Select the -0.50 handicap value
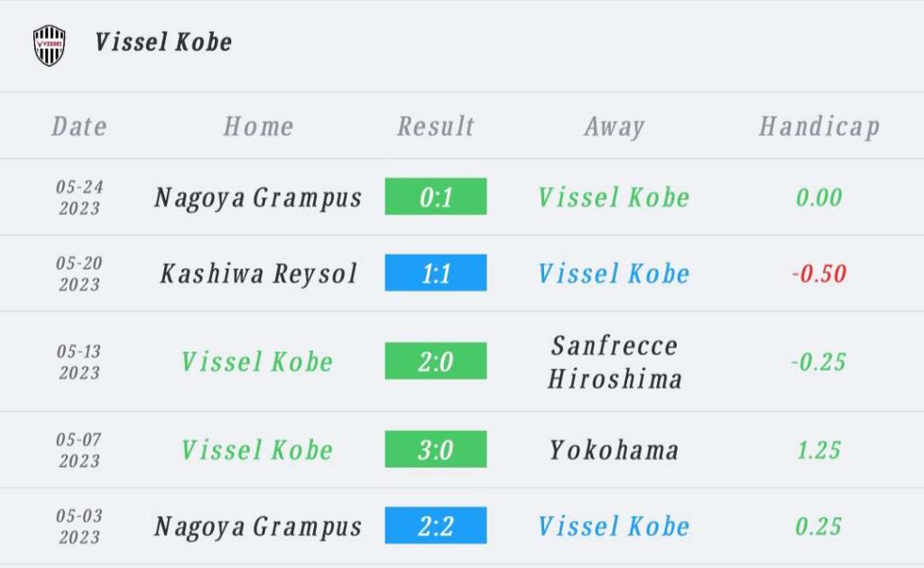 click(x=819, y=273)
